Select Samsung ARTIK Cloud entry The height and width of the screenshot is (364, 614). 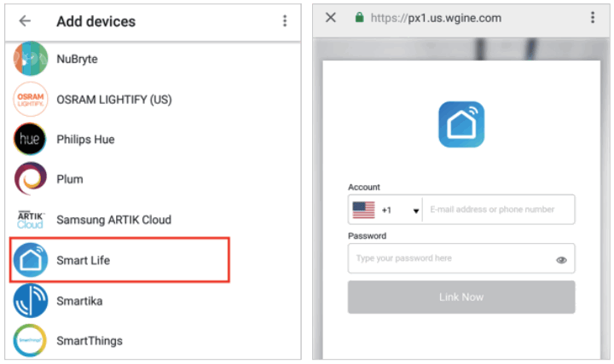click(153, 220)
